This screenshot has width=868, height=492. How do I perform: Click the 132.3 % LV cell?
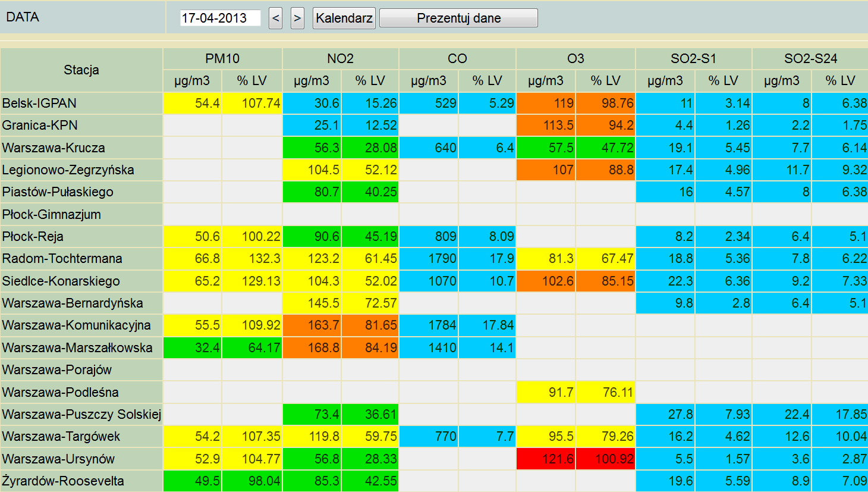252,258
